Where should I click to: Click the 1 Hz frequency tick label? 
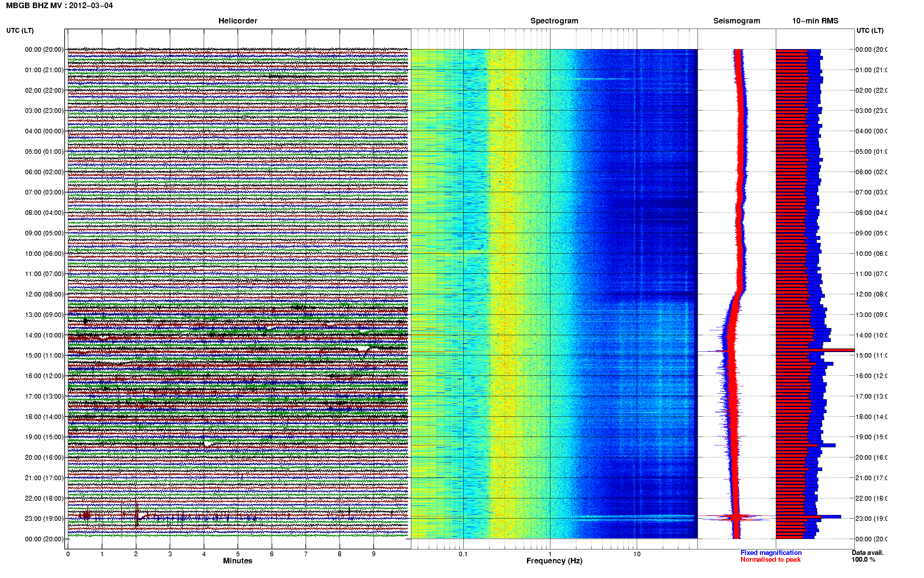pyautogui.click(x=550, y=554)
